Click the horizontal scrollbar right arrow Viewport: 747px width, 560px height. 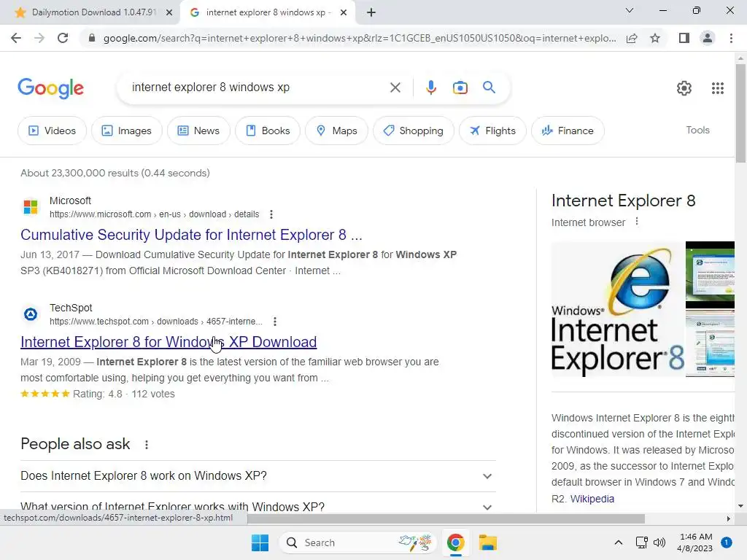(x=729, y=518)
